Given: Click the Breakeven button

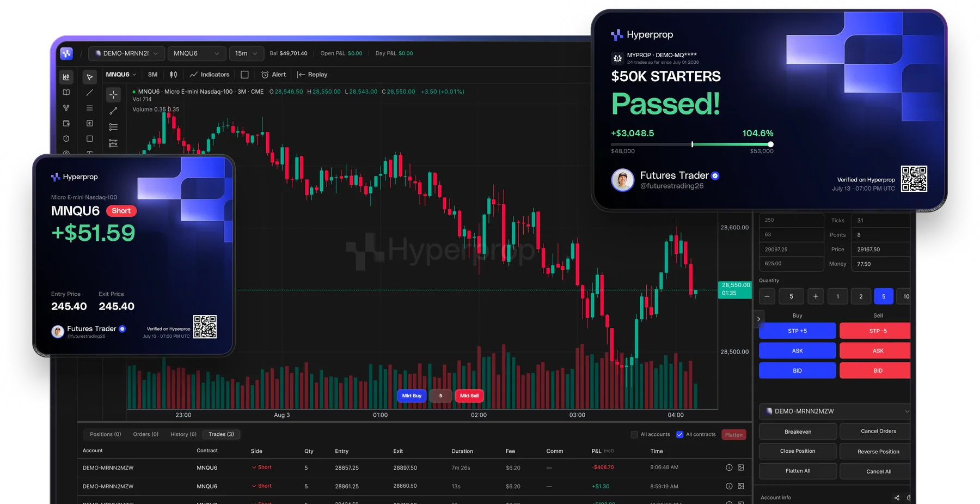Looking at the screenshot, I should [x=798, y=432].
